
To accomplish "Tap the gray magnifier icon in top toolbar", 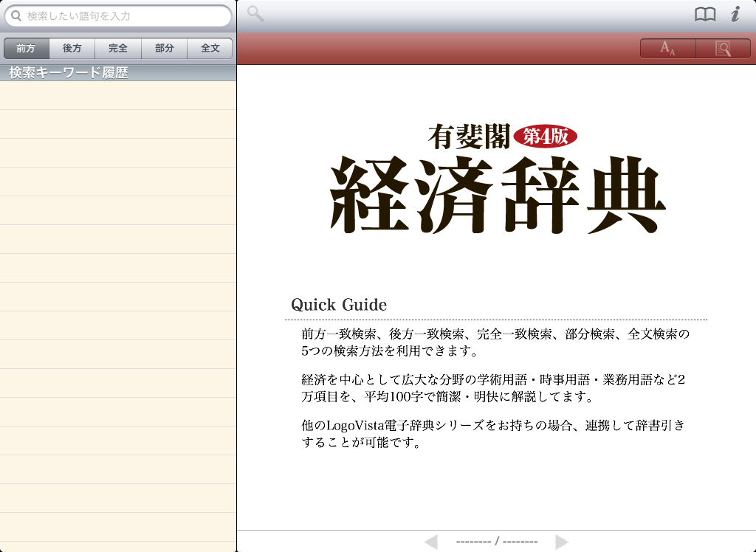I will (x=255, y=14).
